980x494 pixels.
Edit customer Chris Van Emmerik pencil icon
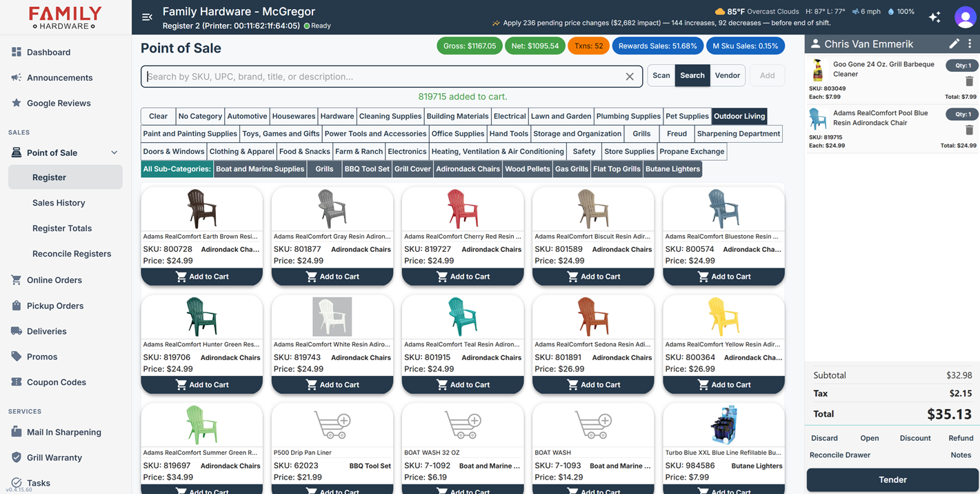[954, 43]
